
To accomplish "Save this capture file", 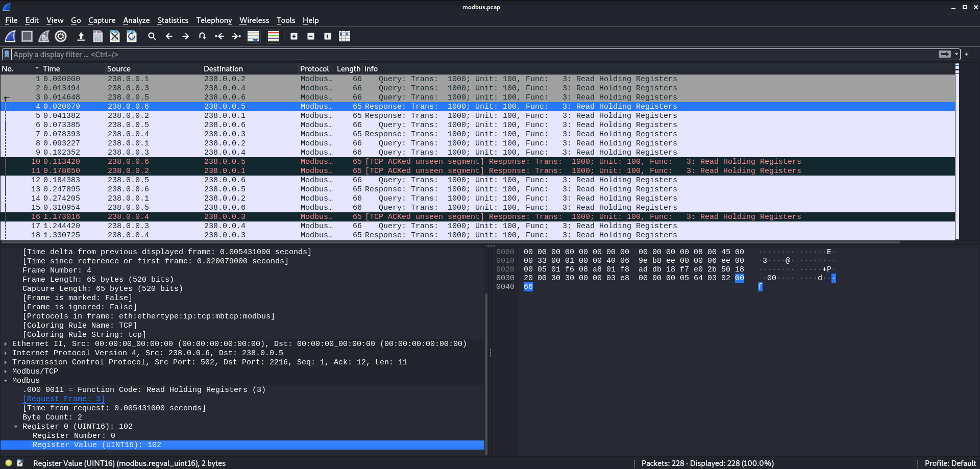I will coord(98,36).
